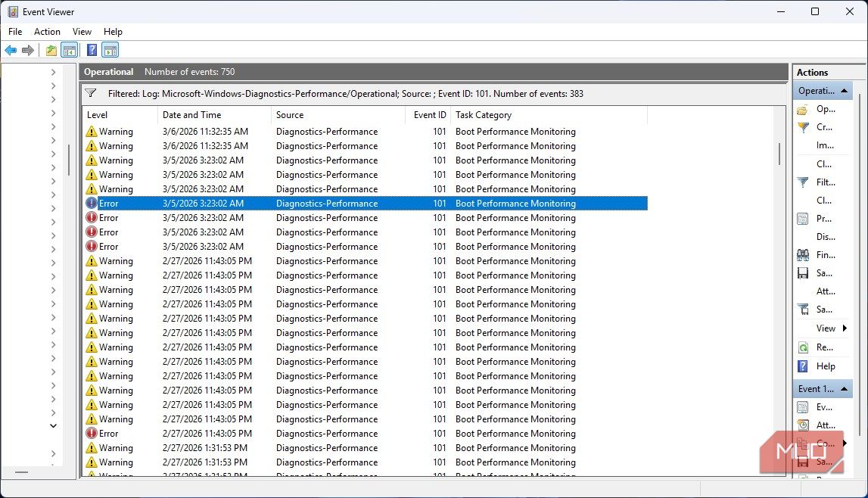Click the up one level folder icon
Screen dimensions: 868x498
[x=51, y=51]
